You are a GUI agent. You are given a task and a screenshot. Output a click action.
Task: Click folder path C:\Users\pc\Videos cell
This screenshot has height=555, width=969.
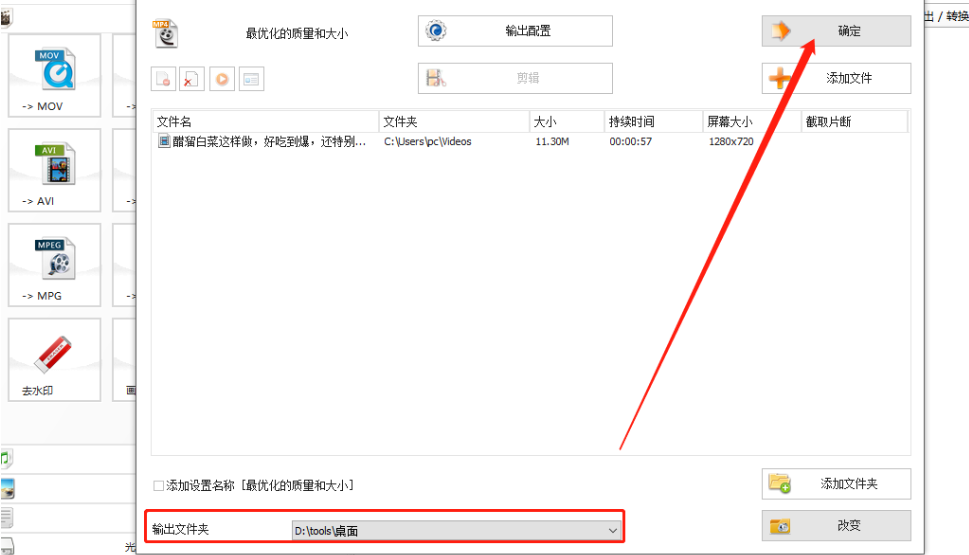tap(428, 142)
